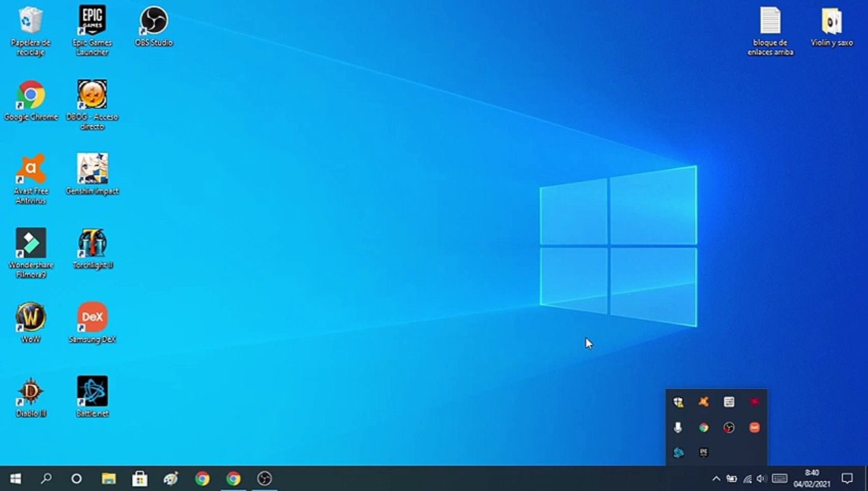Open taskbar search magnifier
Viewport: 868px width, 491px height.
[46, 479]
